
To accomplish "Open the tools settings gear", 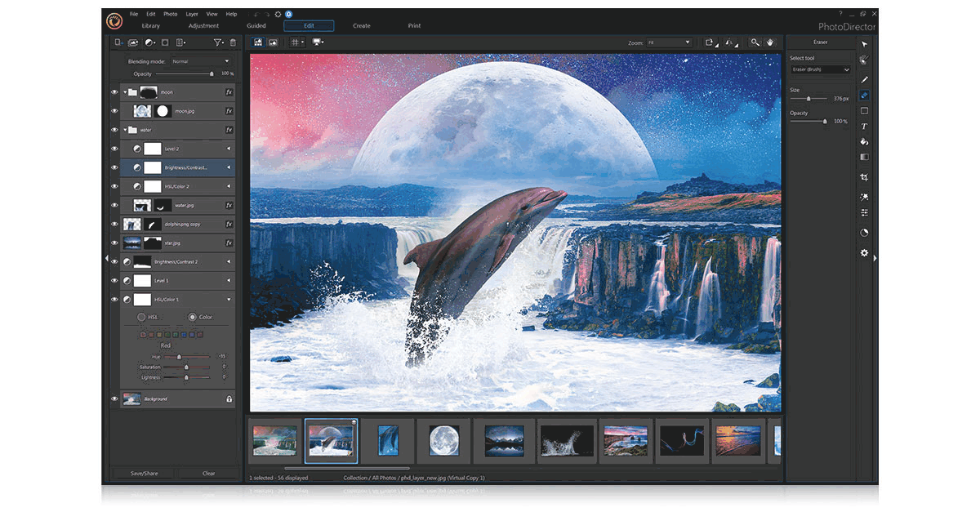I will click(864, 252).
